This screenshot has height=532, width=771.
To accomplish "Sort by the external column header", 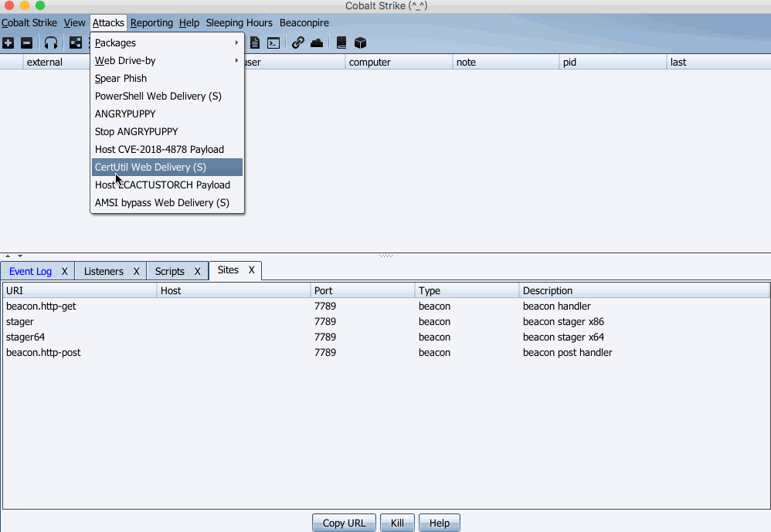I will pyautogui.click(x=56, y=62).
